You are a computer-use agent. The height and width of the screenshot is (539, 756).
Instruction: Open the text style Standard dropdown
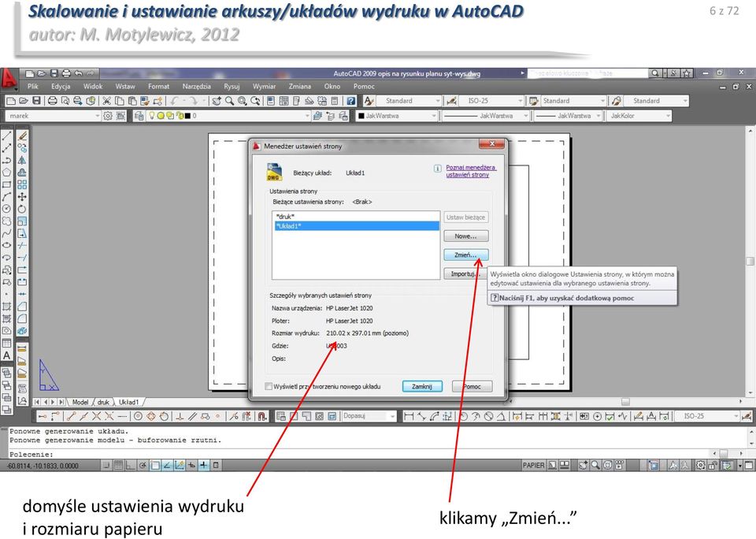tap(438, 101)
